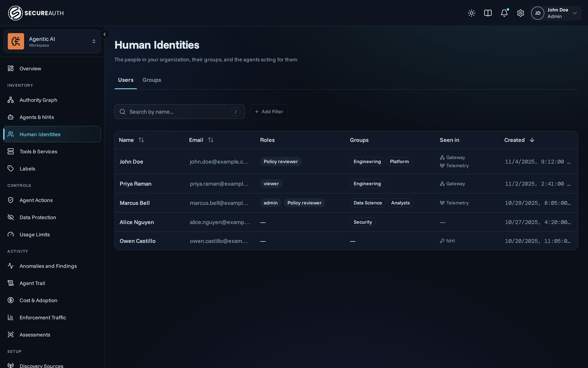Click the Enforcement Traffic chart icon

[11, 317]
